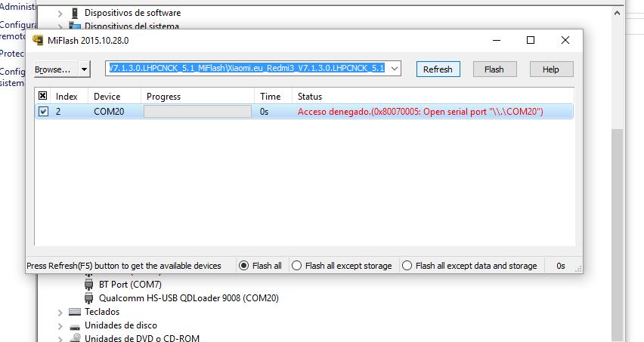Click the status bar Refresh(F5) hint text
This screenshot has height=342, width=644.
click(x=124, y=266)
